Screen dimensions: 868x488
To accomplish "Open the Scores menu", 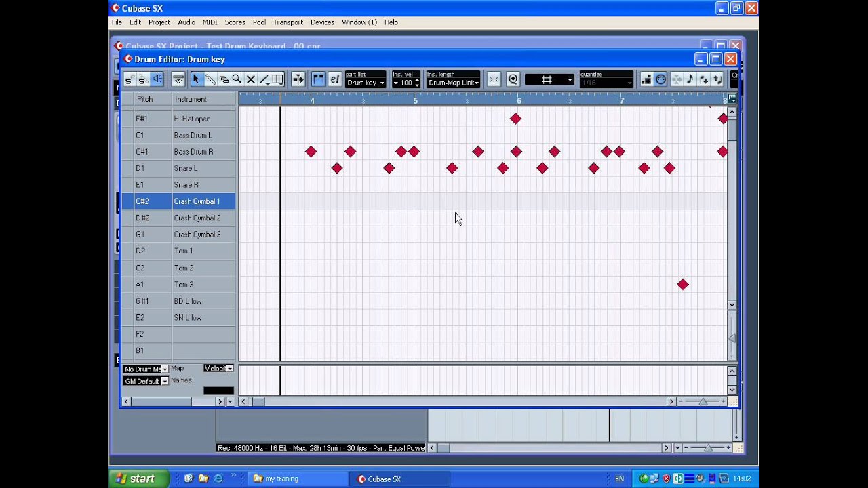I will 235,22.
